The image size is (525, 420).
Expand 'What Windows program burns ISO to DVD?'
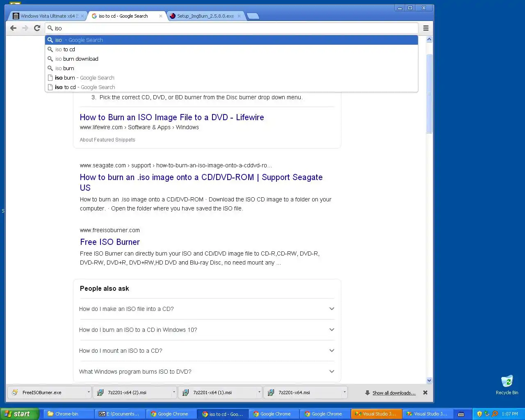click(x=207, y=372)
